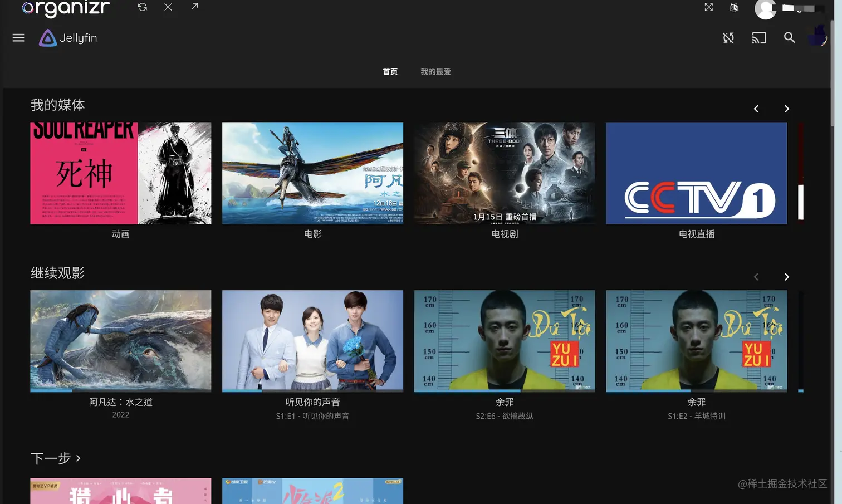The height and width of the screenshot is (504, 842).
Task: Click the Jellyfin logo
Action: (68, 38)
